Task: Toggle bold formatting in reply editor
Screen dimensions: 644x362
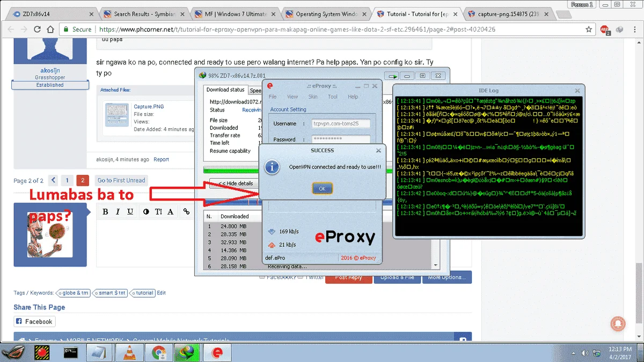Action: [x=106, y=212]
